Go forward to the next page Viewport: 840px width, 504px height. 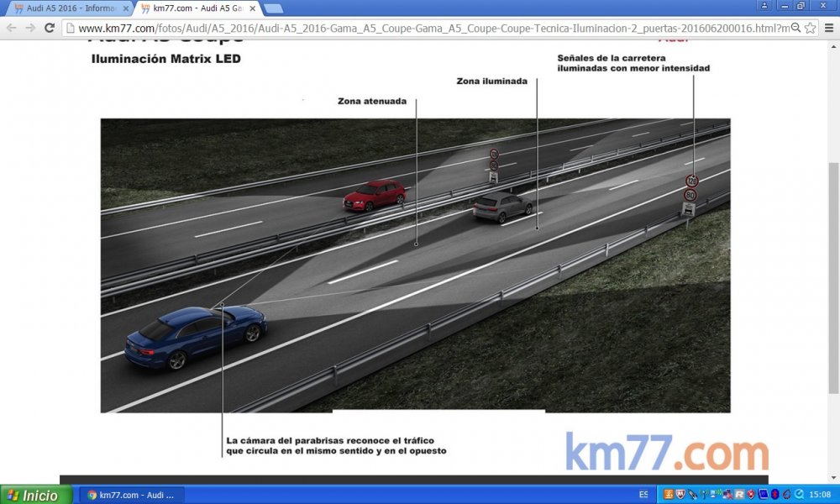coord(30,28)
